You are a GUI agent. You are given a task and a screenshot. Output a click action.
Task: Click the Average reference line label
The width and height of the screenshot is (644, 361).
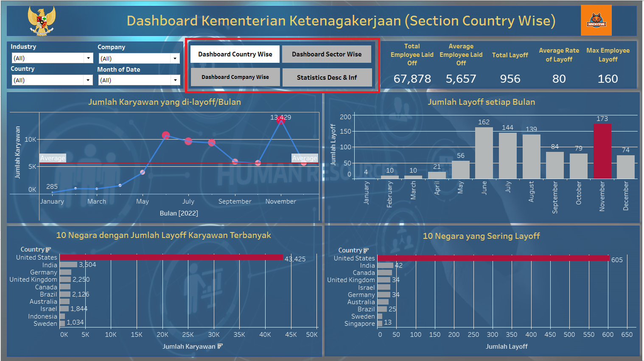pyautogui.click(x=53, y=158)
